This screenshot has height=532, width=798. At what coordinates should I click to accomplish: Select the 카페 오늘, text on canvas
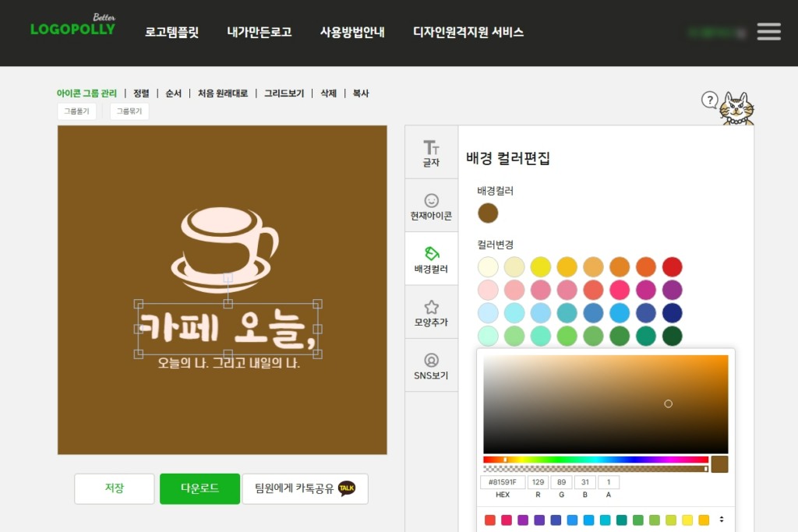[x=228, y=329]
